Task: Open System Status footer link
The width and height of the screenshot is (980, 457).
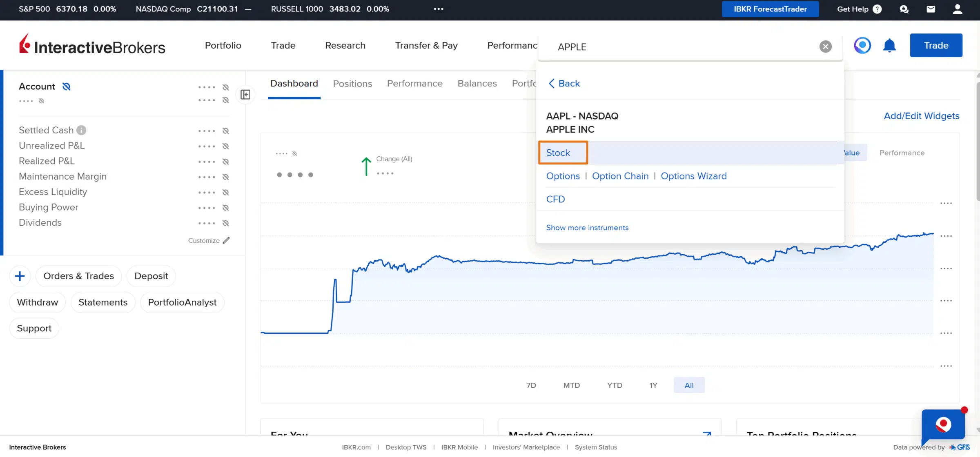Action: (596, 447)
